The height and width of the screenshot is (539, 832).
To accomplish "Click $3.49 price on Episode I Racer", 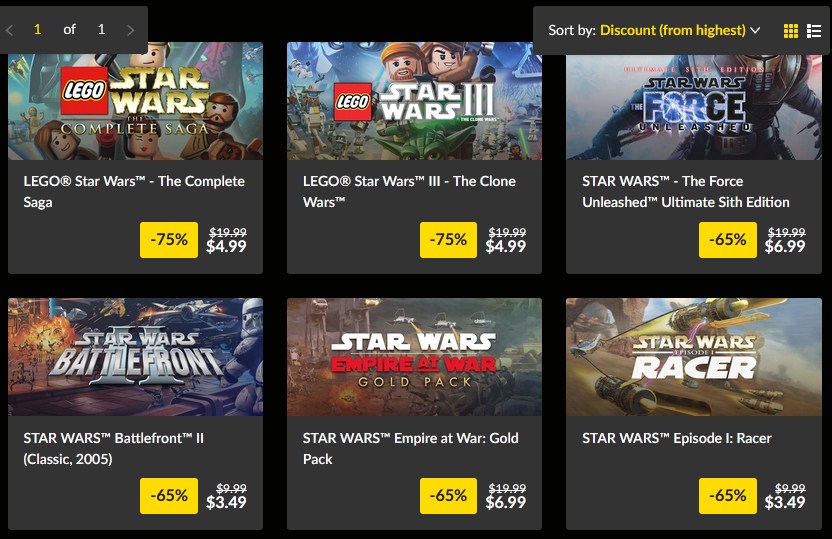I will (785, 502).
